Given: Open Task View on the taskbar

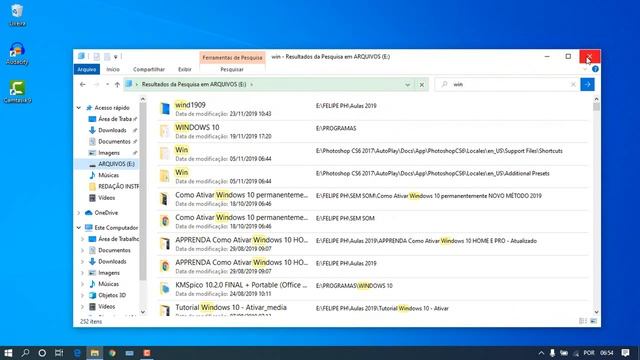Looking at the screenshot, I should click(x=59, y=353).
